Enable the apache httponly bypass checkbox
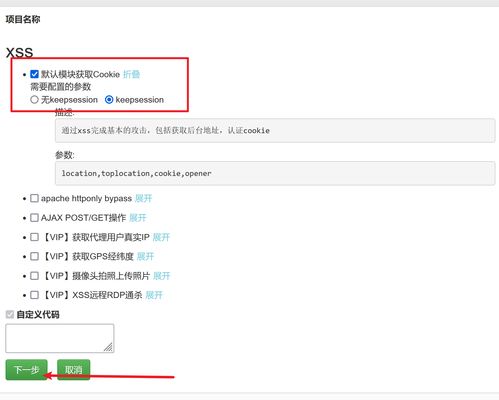Viewport: 499px width, 400px height. tap(34, 198)
